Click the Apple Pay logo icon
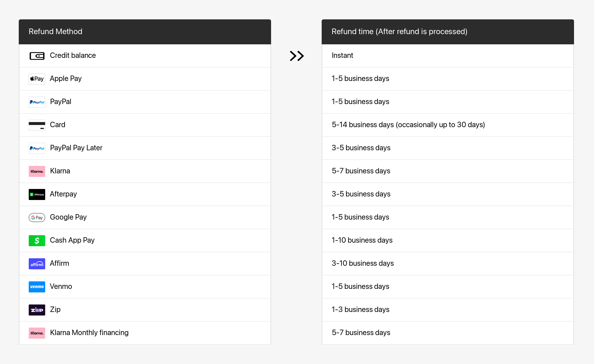 pyautogui.click(x=37, y=79)
